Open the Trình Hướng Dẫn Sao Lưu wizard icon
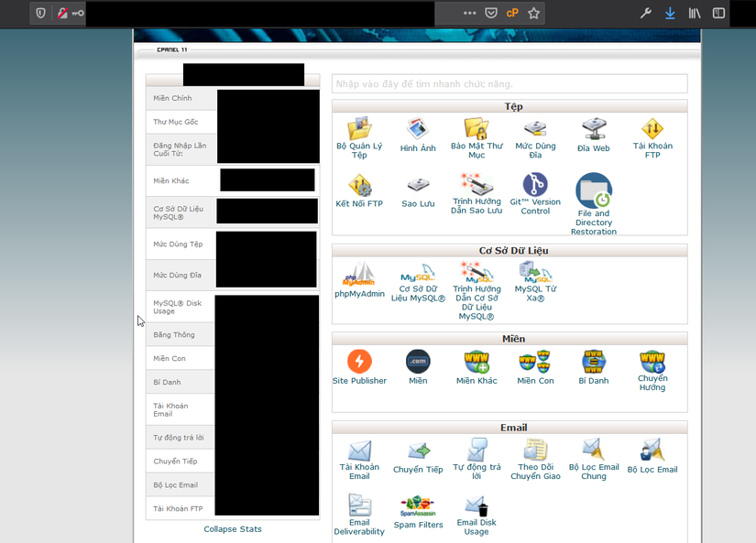756x543 pixels. 477,185
